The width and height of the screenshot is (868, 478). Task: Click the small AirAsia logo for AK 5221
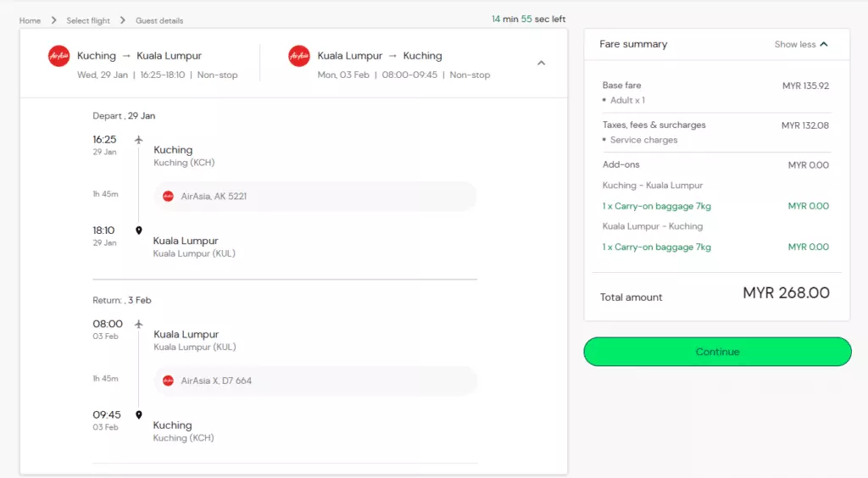(x=168, y=197)
